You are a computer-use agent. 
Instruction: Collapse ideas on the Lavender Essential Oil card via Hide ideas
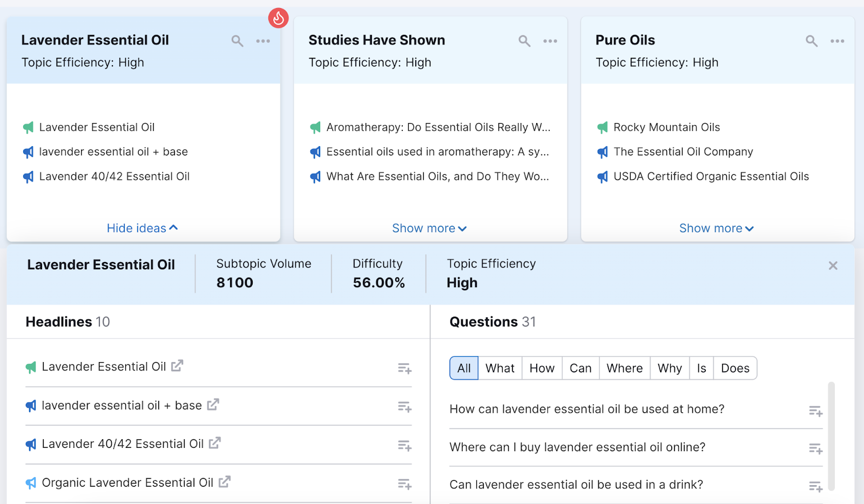tap(142, 228)
